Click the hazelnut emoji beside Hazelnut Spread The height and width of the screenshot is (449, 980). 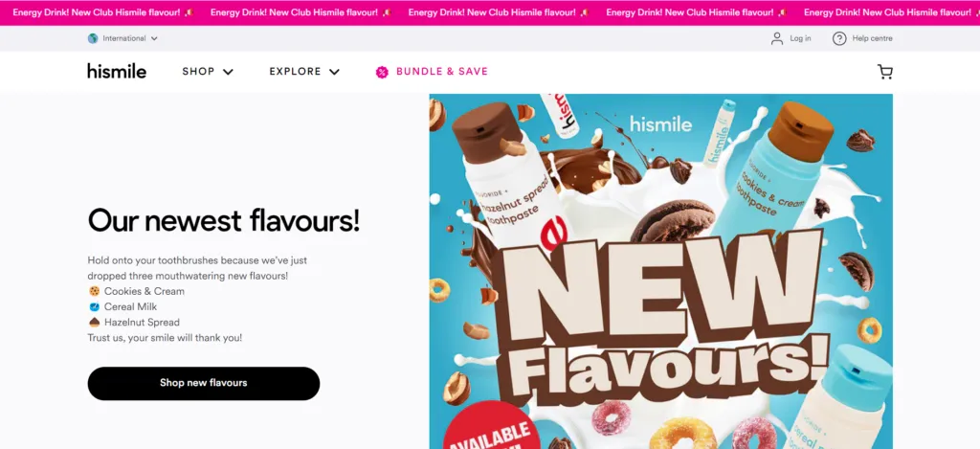tap(95, 323)
